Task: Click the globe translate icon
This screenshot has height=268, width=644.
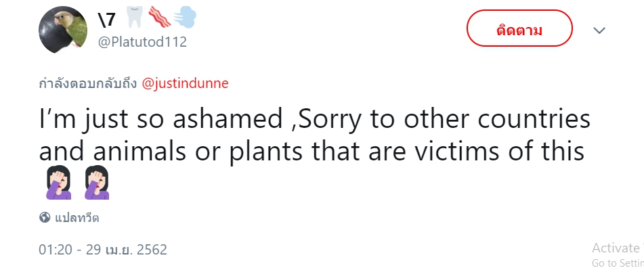Action: tap(45, 217)
